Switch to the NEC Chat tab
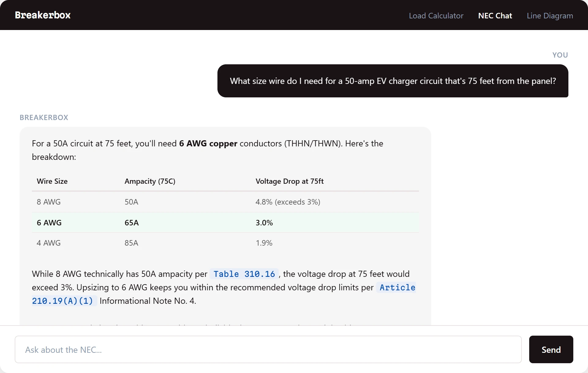This screenshot has height=373, width=588. (495, 16)
